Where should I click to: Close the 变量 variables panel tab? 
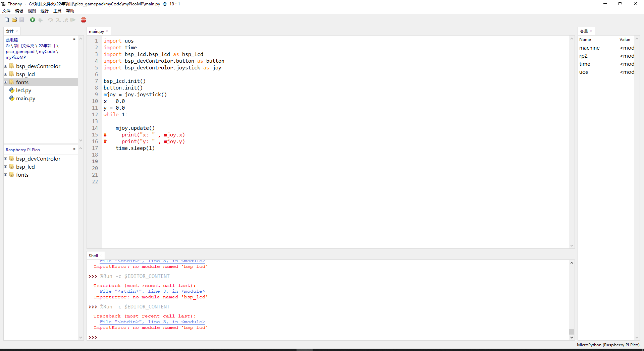[x=591, y=32]
